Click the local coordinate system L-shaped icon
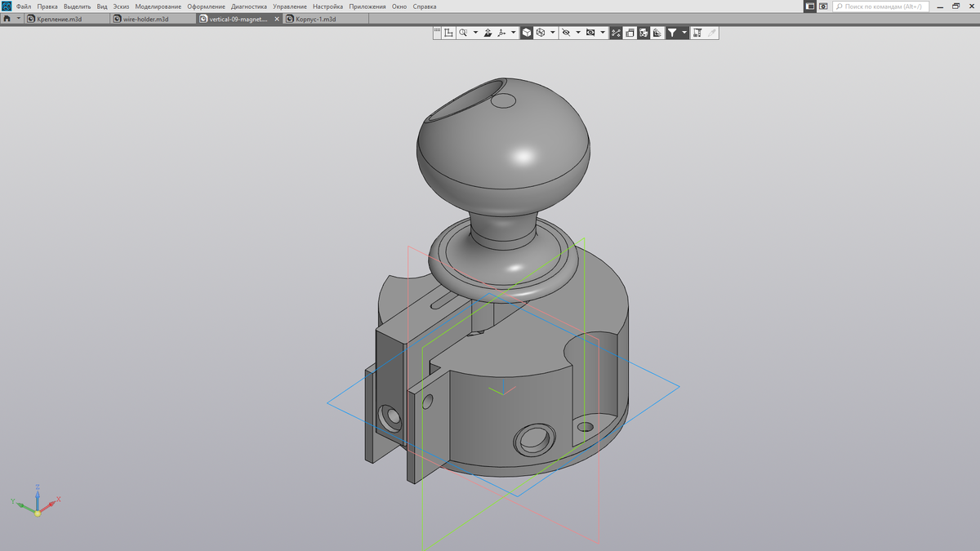Viewport: 980px width, 551px height. [449, 33]
